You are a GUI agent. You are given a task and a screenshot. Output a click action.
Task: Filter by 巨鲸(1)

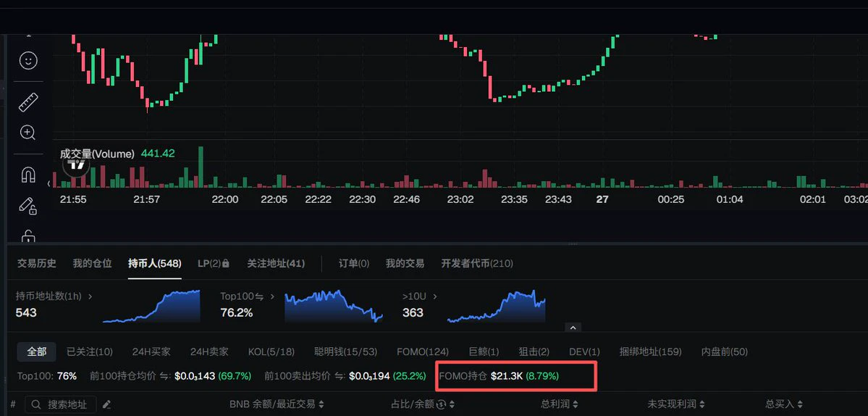coord(484,351)
